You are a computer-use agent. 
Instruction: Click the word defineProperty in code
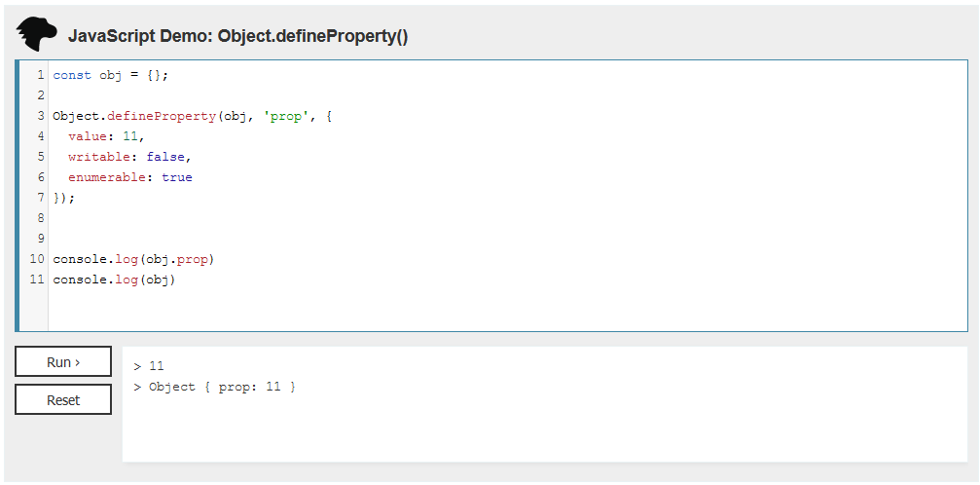click(x=161, y=116)
